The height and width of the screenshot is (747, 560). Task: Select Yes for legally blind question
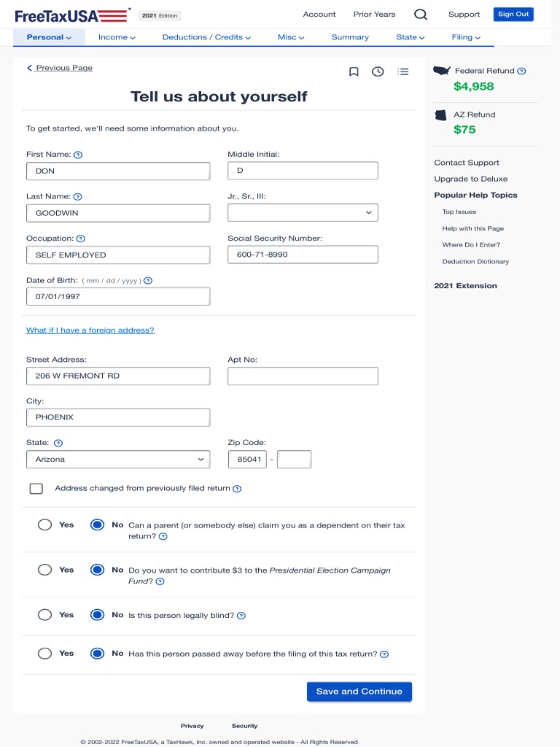[x=45, y=615]
